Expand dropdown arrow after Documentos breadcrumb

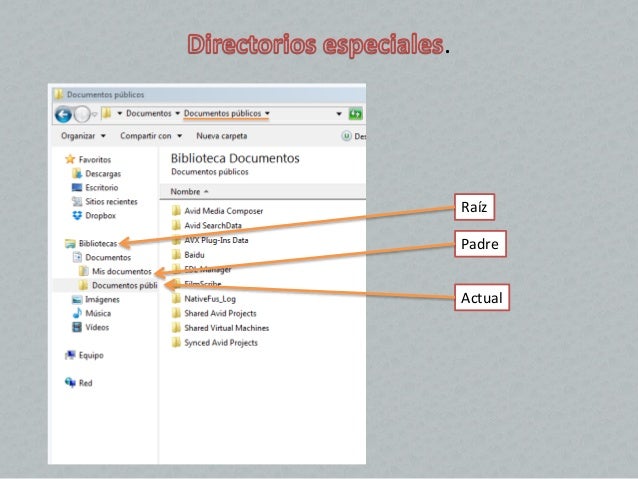[177, 114]
